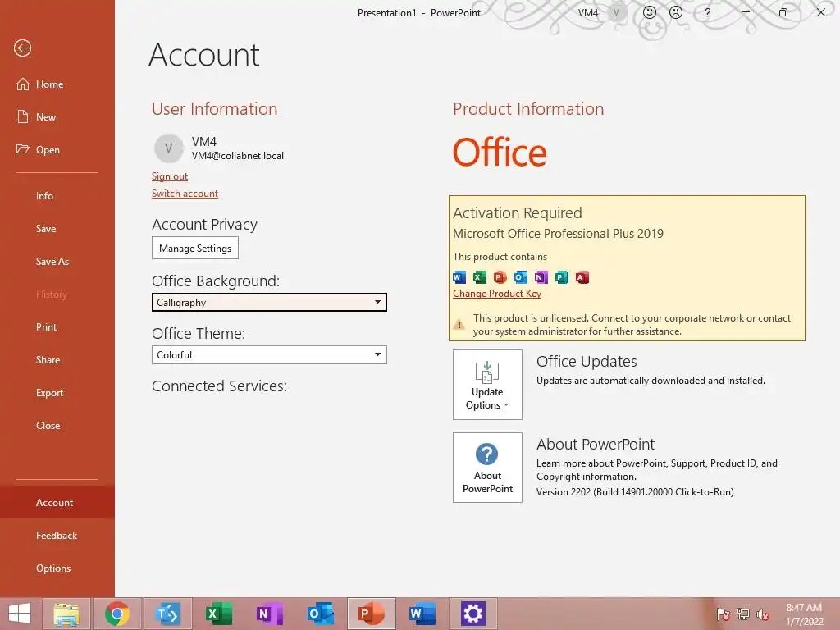Click the PowerPoint icon in product contents
The height and width of the screenshot is (630, 840).
pyautogui.click(x=500, y=277)
